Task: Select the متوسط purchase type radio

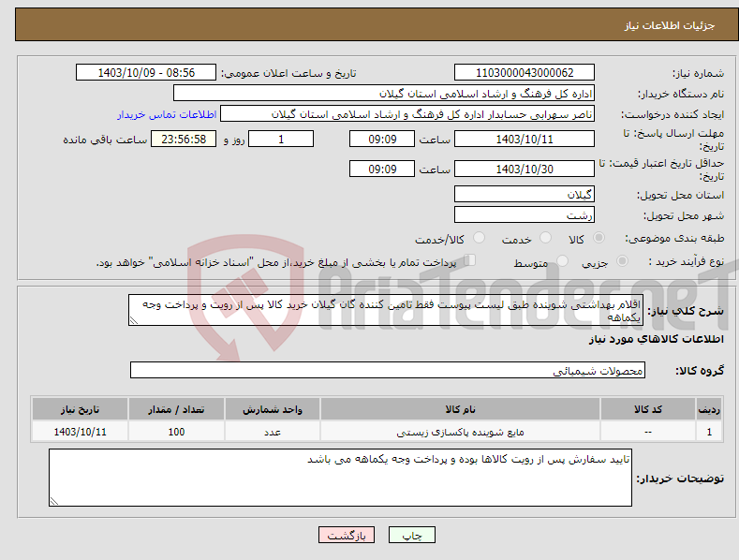Action: (562, 260)
